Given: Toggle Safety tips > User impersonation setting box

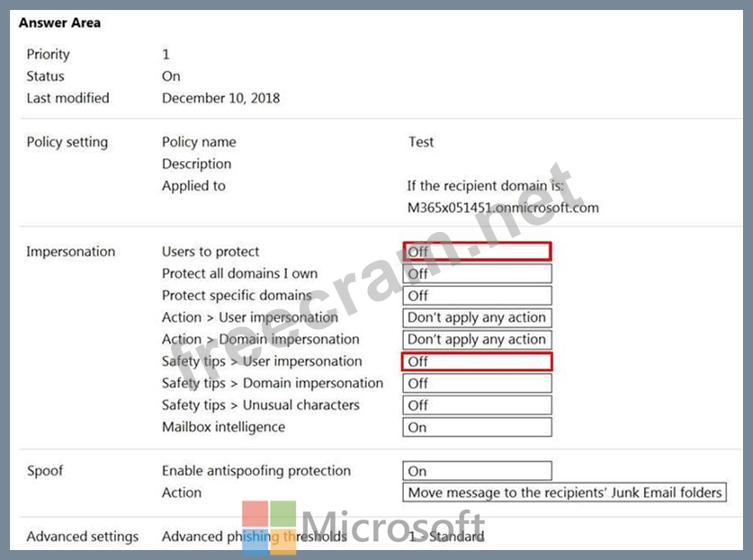Looking at the screenshot, I should 477,361.
